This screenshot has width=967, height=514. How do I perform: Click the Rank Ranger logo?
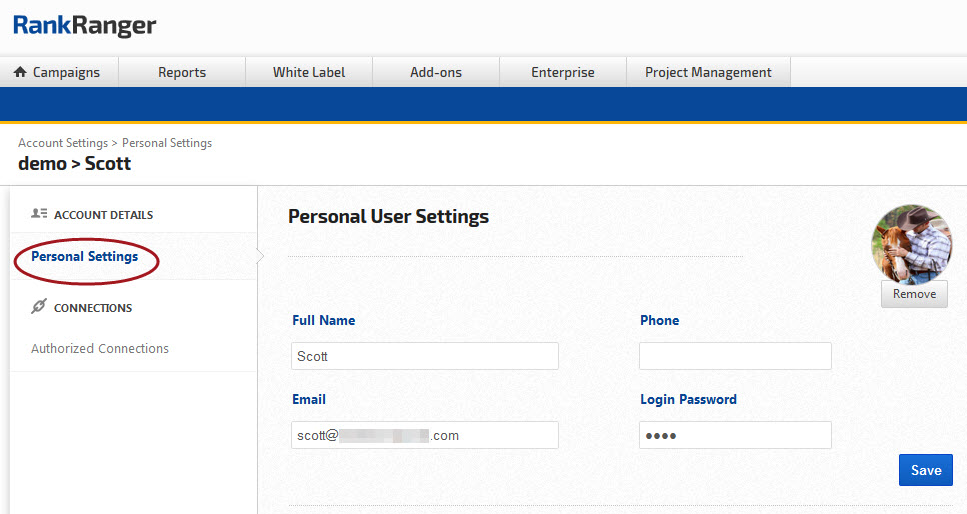(85, 25)
